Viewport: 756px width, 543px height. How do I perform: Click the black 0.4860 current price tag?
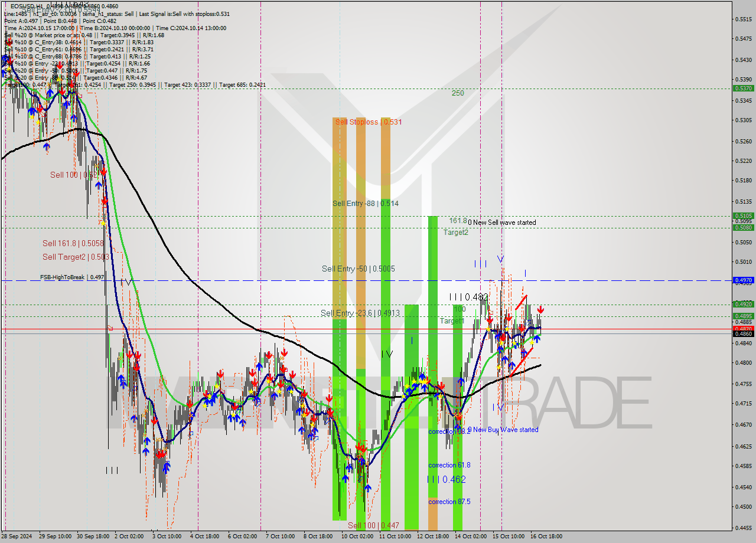[743, 333]
